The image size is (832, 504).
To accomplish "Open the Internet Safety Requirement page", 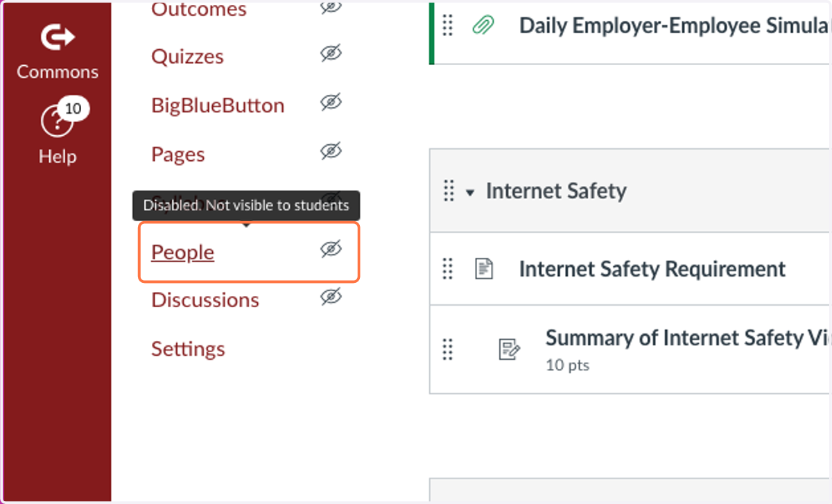I will [x=652, y=269].
